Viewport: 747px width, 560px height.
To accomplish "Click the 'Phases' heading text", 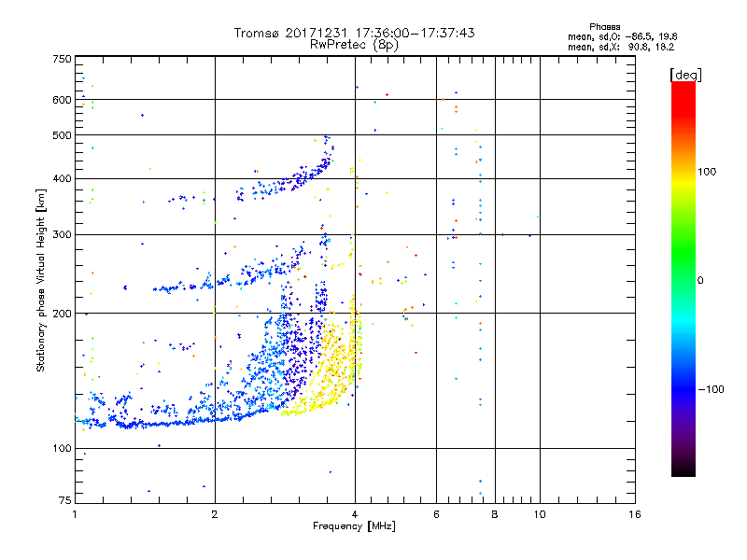I will pos(604,27).
